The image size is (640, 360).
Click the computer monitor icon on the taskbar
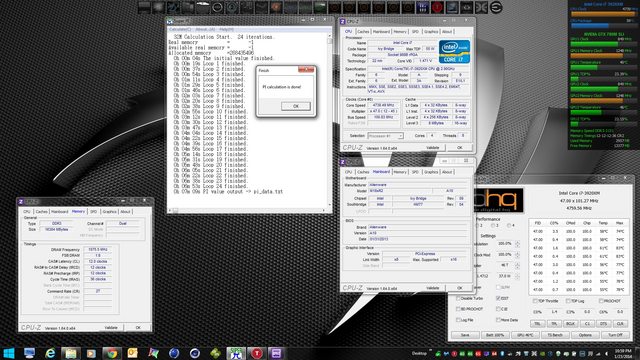click(x=29, y=353)
